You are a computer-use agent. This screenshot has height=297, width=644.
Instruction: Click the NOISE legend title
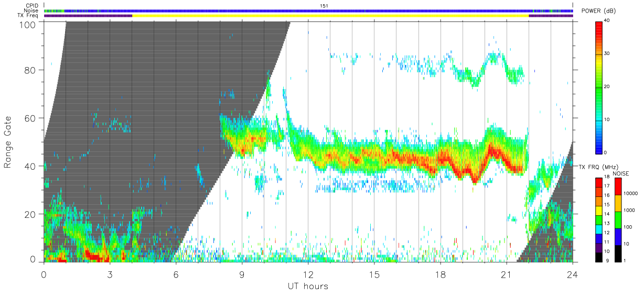coord(620,173)
